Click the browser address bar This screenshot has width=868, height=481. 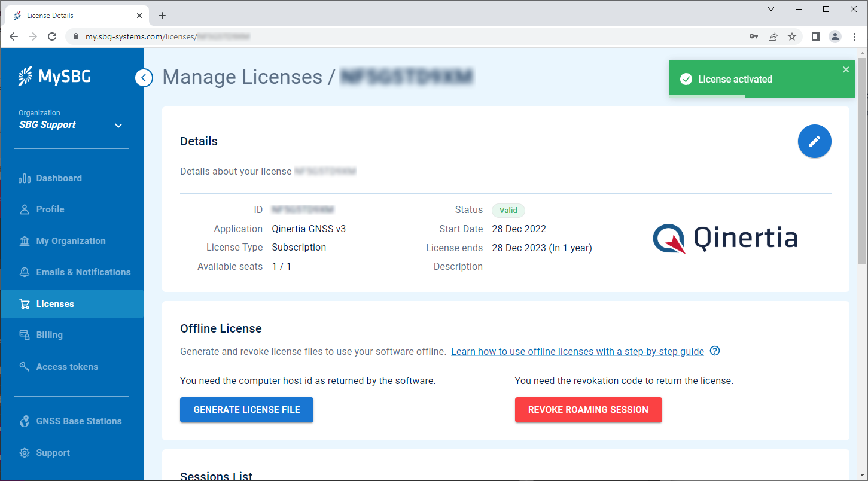(x=407, y=36)
